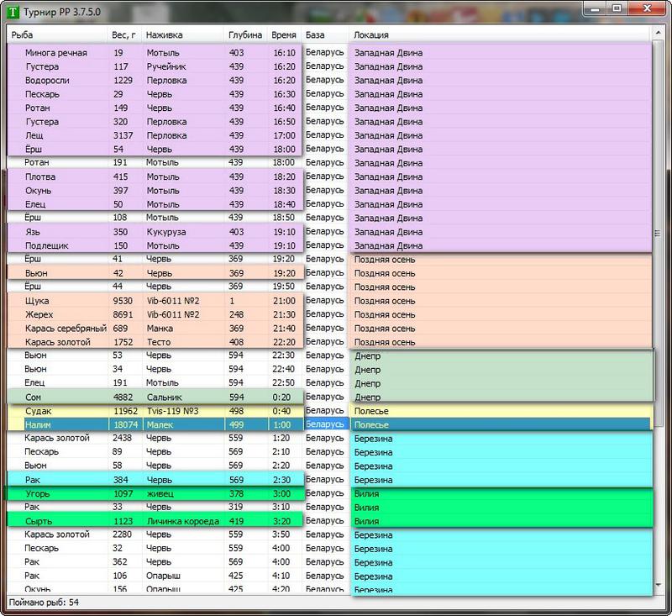672x616 pixels.
Task: Close the Турнир РР window
Action: [647, 8]
